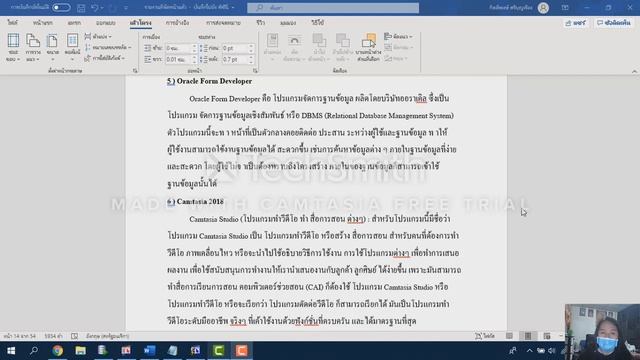Open the Windows Start menu
The image size is (640, 360).
[11, 351]
